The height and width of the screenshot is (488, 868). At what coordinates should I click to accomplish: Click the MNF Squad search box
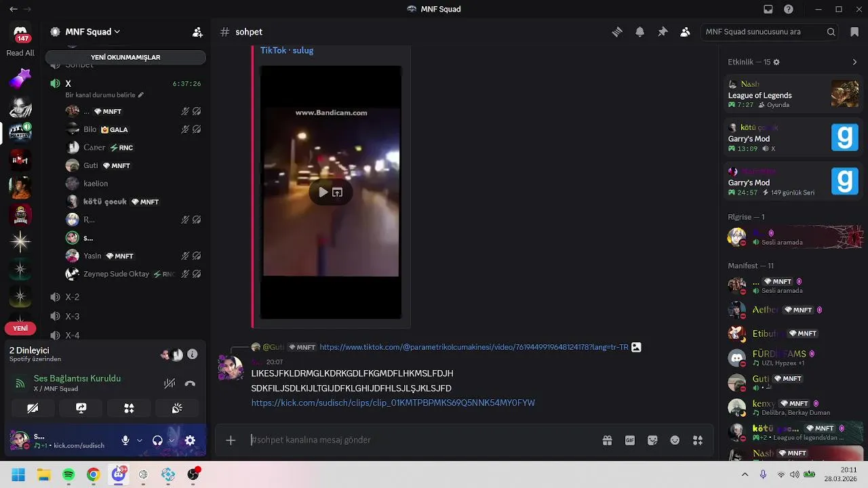click(770, 32)
